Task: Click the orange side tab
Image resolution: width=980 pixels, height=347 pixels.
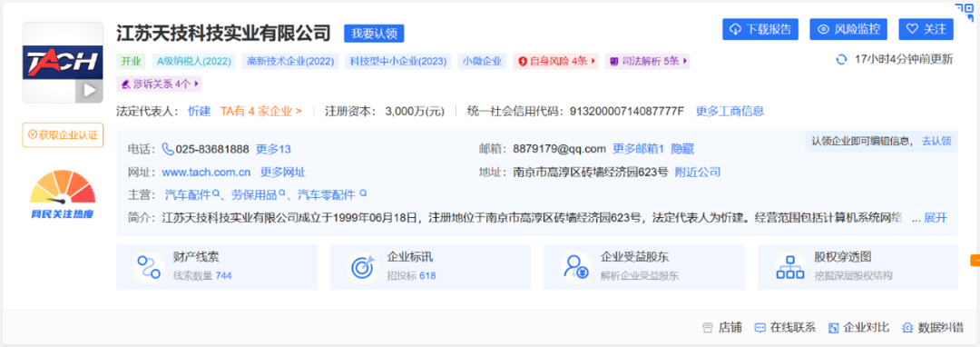Action: click(975, 260)
